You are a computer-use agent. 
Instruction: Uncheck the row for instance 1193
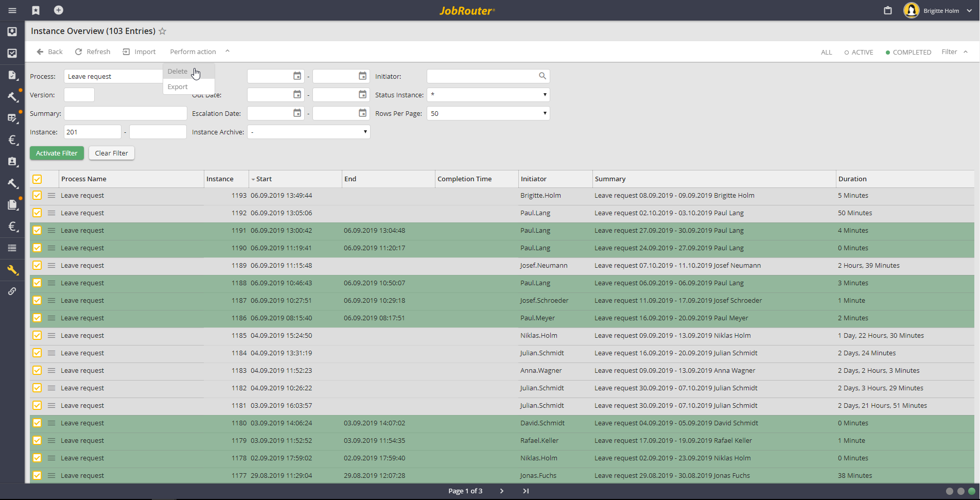(x=37, y=196)
